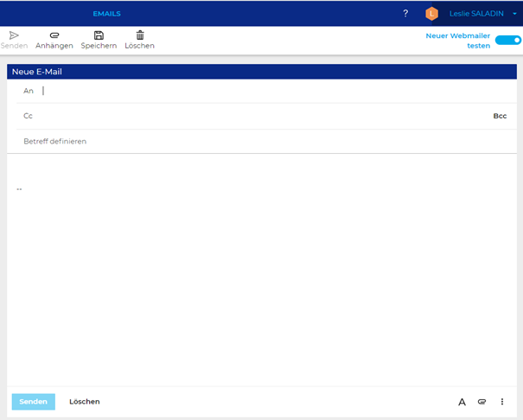Expand the user account dropdown arrow

[514, 14]
